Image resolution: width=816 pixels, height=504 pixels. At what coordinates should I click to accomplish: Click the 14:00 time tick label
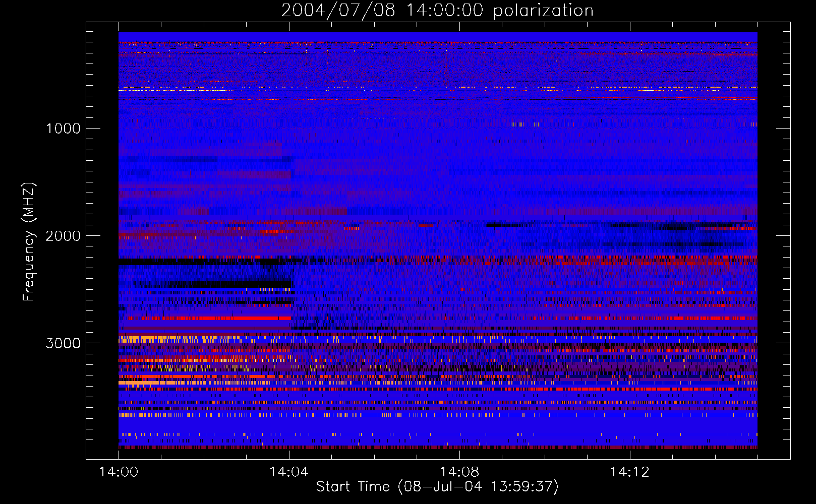click(x=119, y=472)
